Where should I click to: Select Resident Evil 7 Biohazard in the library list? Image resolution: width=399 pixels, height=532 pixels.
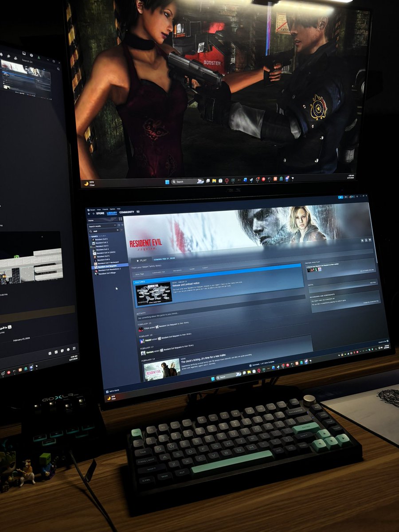(107, 262)
